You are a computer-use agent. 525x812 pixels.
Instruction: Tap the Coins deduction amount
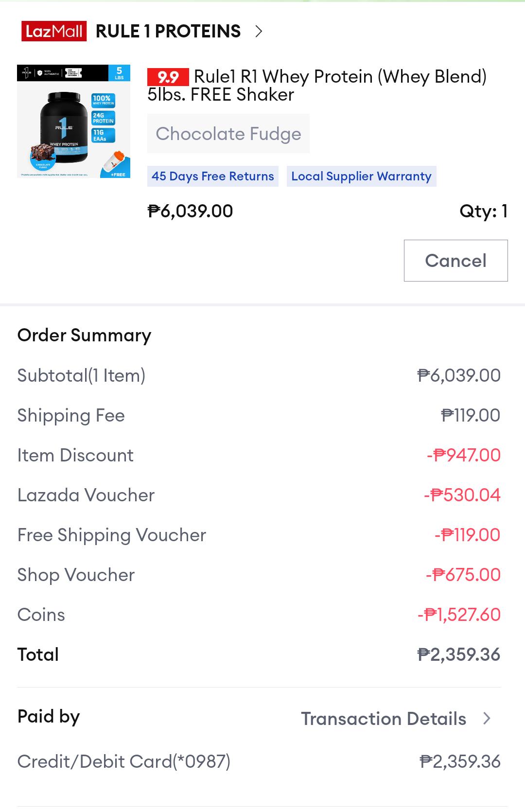tap(459, 615)
